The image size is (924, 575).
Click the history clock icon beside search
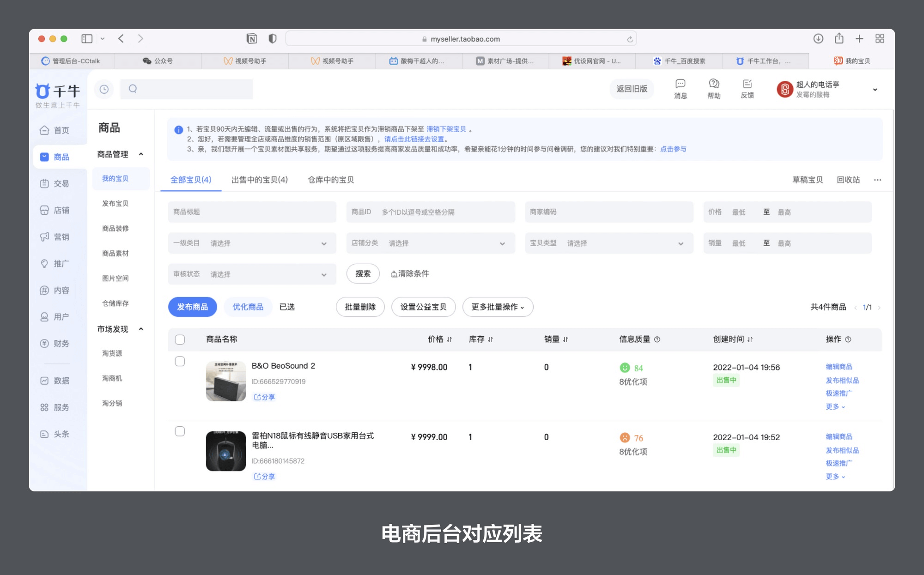(104, 89)
